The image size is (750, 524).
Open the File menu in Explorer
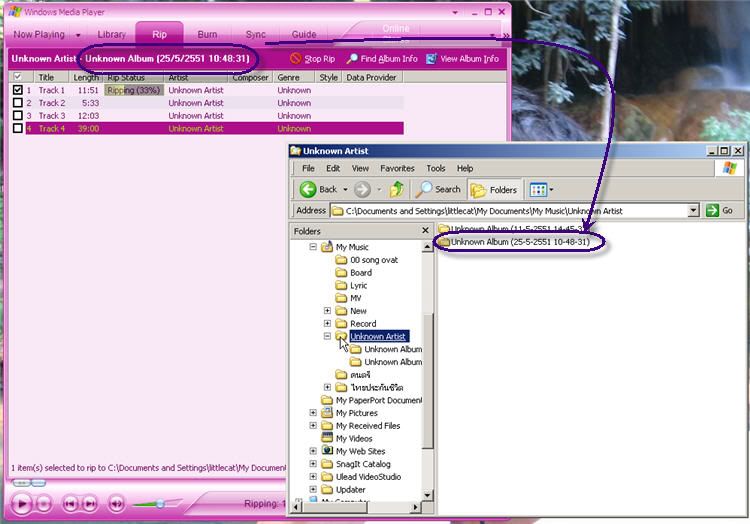tap(308, 168)
